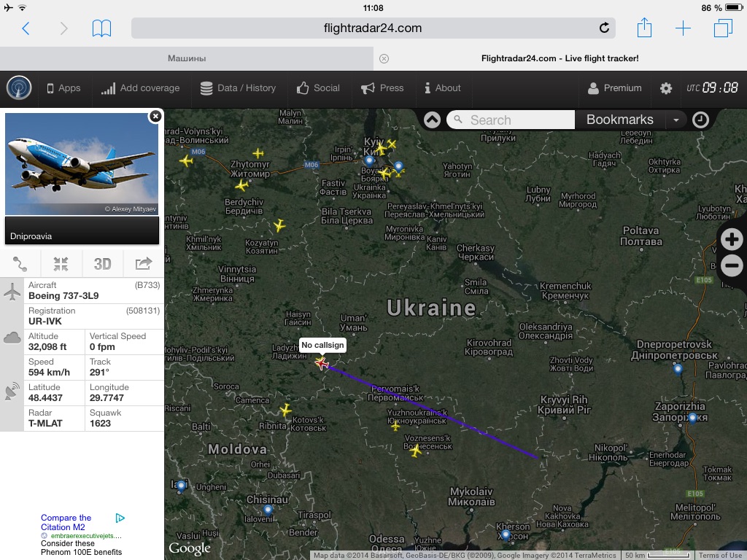
Task: Zoom in the map with the plus button
Action: tap(732, 239)
